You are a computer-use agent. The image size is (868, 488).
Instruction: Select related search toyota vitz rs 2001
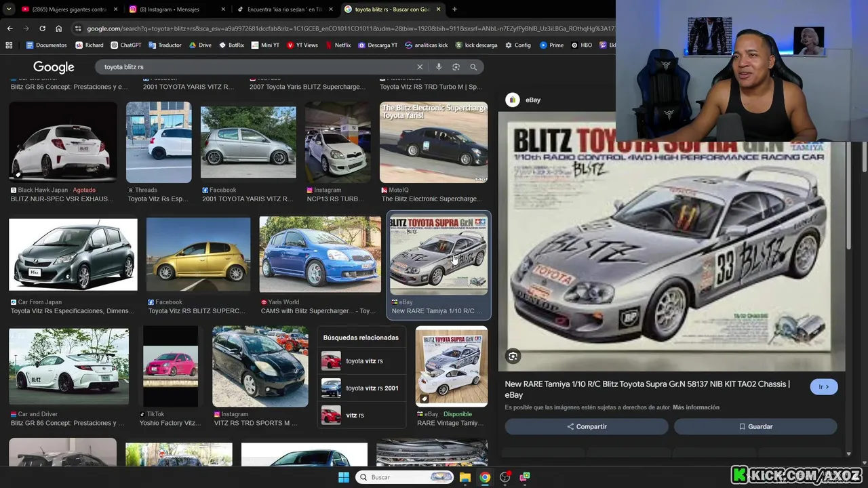pyautogui.click(x=361, y=388)
